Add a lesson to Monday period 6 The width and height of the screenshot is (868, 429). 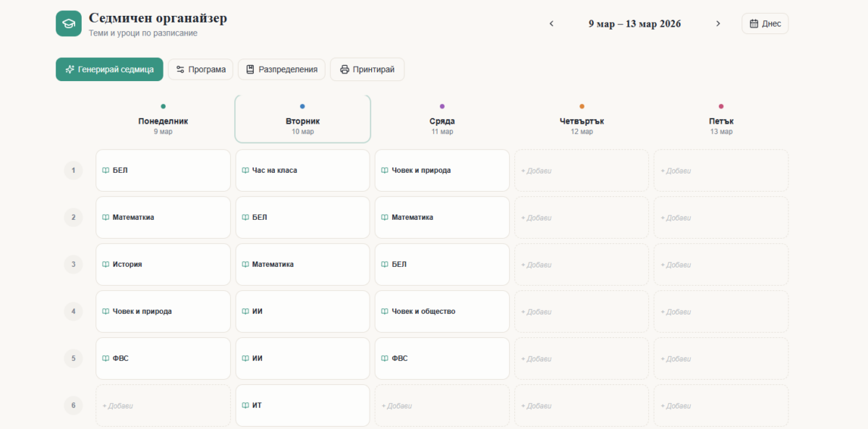point(163,406)
